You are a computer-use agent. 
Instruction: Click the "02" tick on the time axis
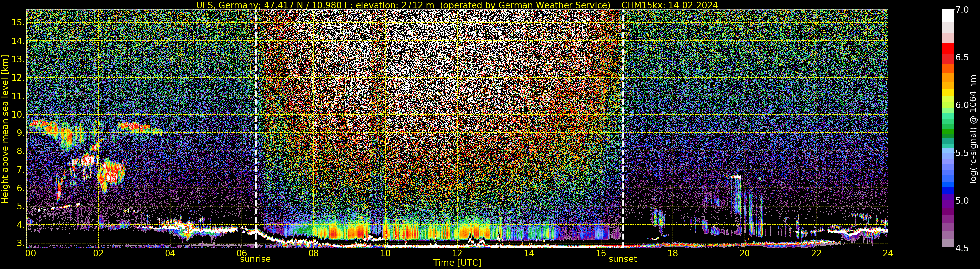pos(99,253)
